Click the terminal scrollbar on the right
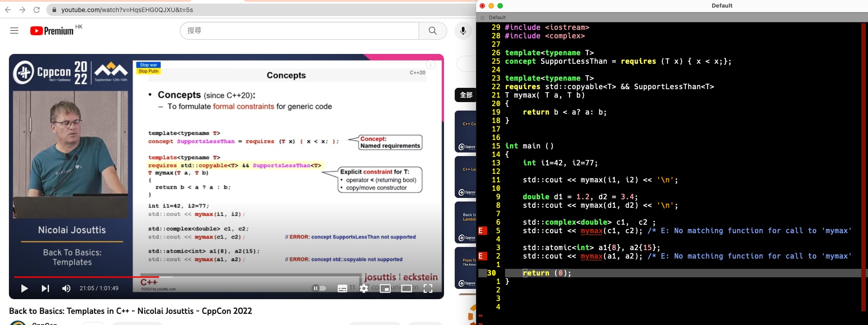The height and width of the screenshot is (325, 868). tap(864, 167)
